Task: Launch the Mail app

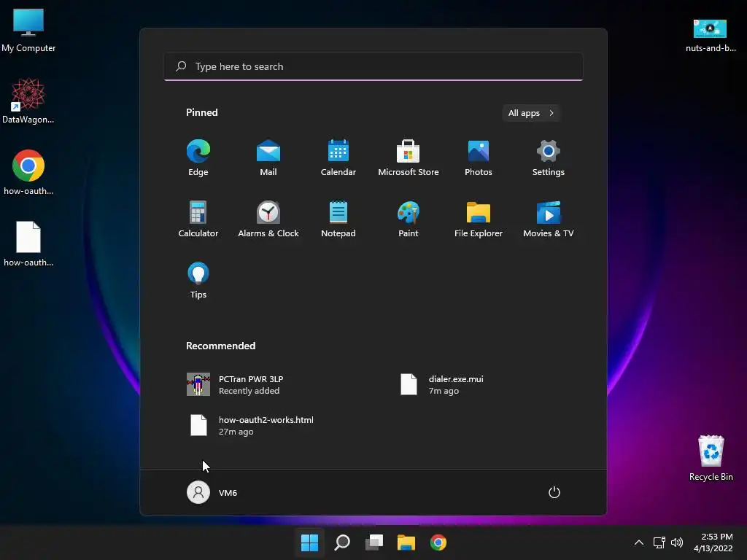Action: [268, 158]
